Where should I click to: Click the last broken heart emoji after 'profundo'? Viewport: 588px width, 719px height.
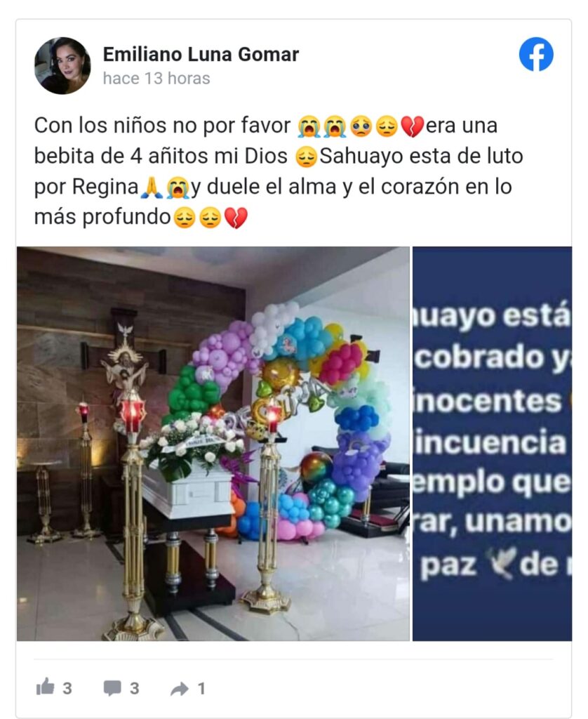click(236, 218)
